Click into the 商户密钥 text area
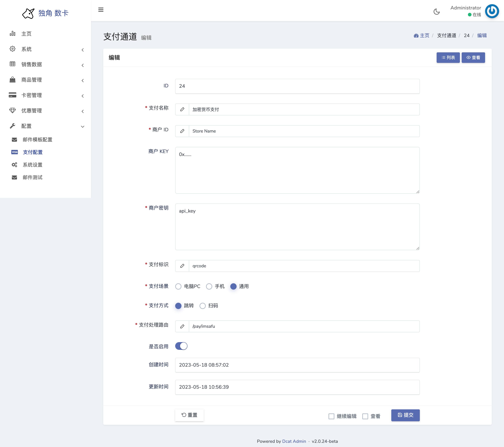 tap(297, 227)
